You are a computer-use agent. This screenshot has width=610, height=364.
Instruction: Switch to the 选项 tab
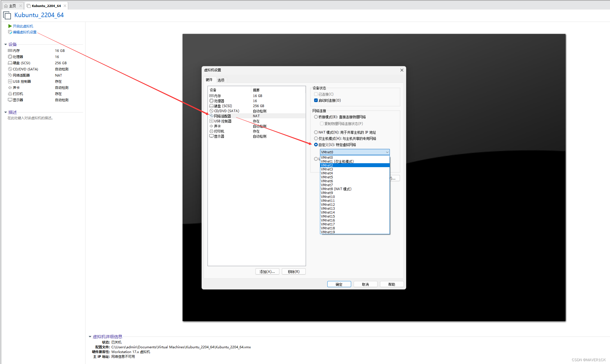pyautogui.click(x=221, y=80)
